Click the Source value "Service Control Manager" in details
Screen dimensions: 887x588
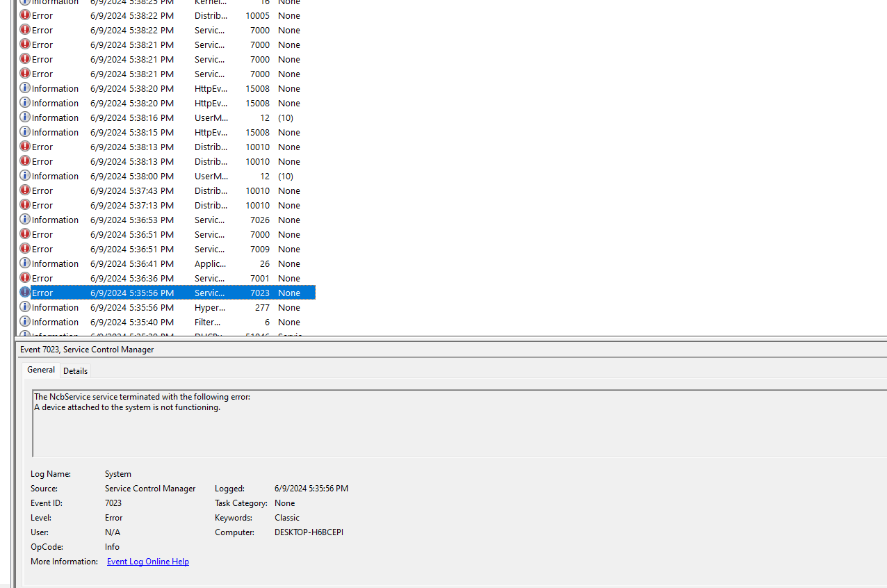point(150,489)
